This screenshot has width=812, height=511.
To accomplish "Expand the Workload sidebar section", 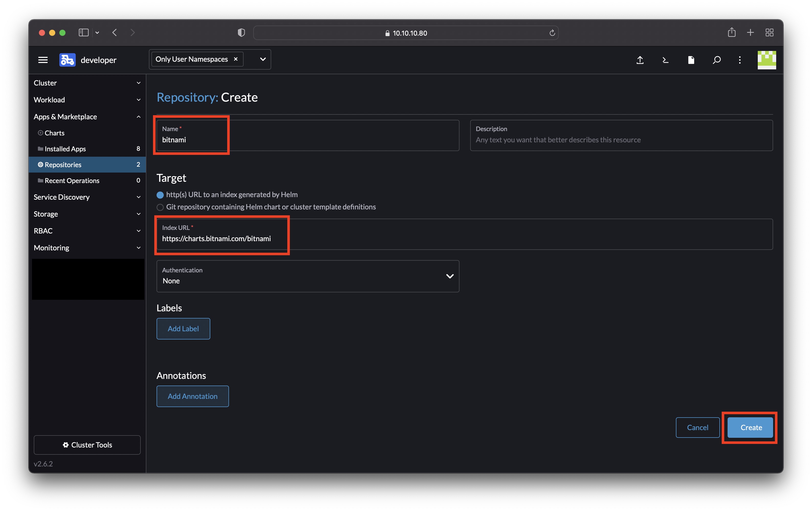I will coord(87,100).
